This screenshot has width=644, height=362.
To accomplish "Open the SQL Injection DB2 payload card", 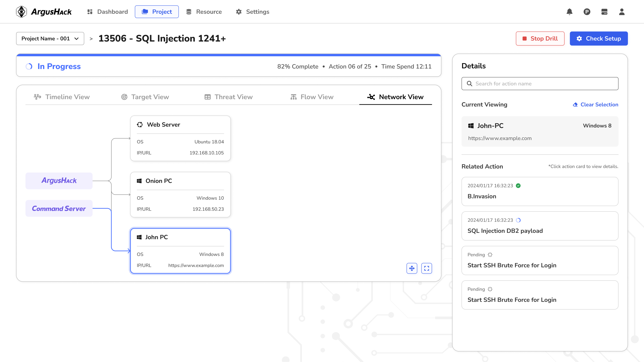I will point(540,226).
